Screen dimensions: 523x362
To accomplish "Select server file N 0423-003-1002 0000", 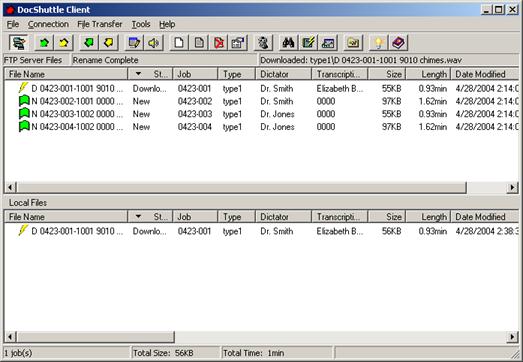I will 77,114.
